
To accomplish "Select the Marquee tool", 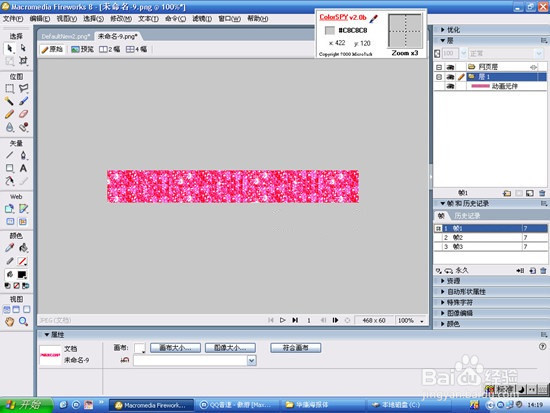I will point(10,88).
